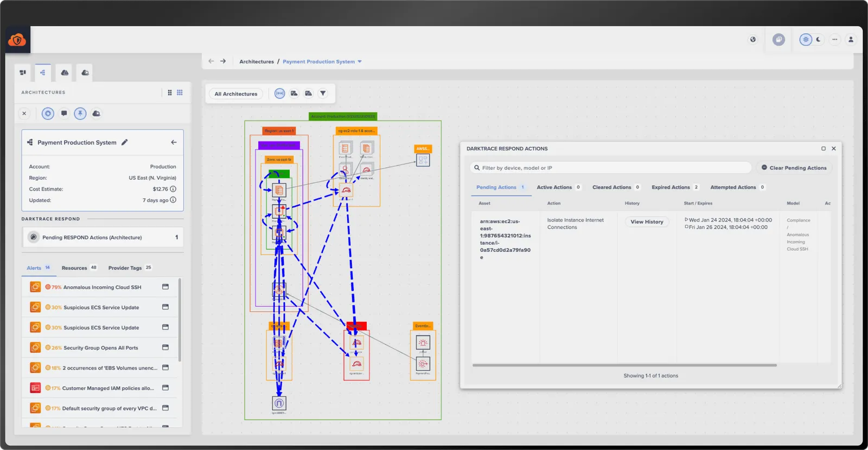The height and width of the screenshot is (450, 868).
Task: Open the RESPOND chat bubbles icon in top bar
Action: pyautogui.click(x=778, y=39)
